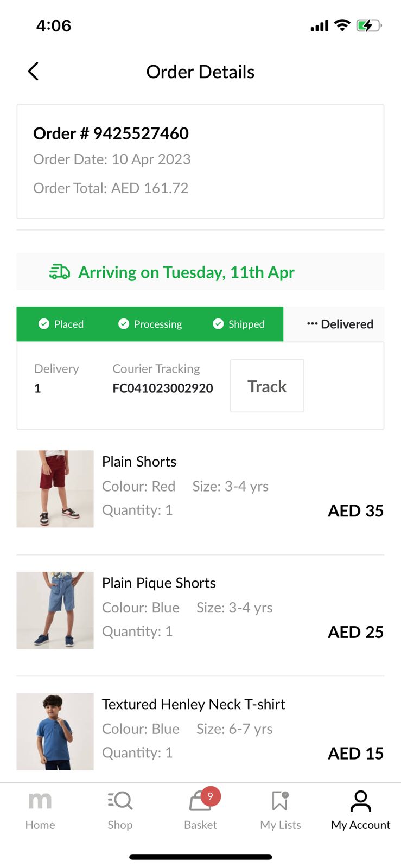Tap the Delivered status step
The image size is (401, 868).
(x=340, y=324)
